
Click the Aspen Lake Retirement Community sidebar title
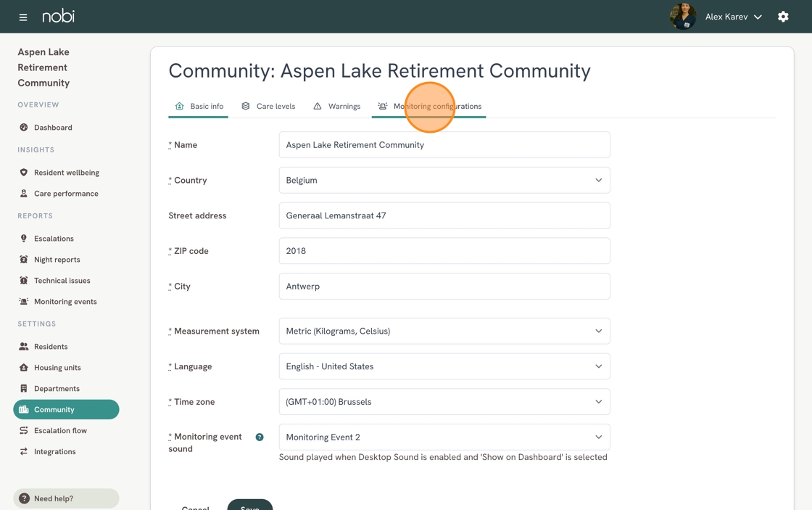[x=43, y=67]
